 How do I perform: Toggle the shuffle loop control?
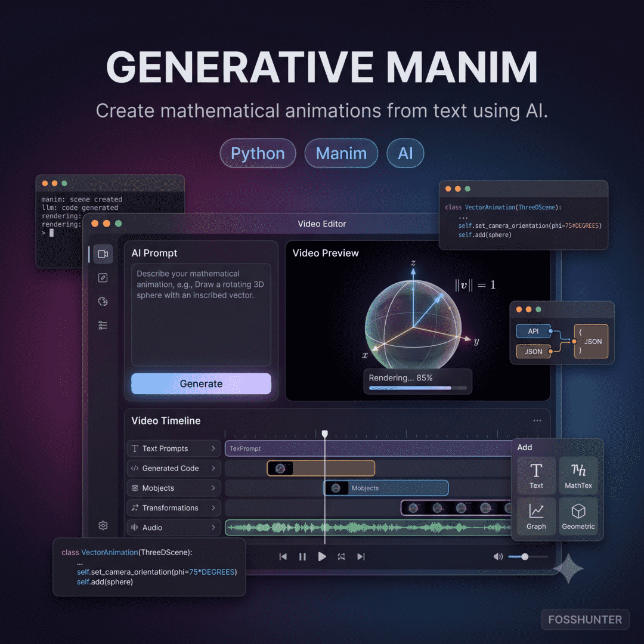click(341, 556)
